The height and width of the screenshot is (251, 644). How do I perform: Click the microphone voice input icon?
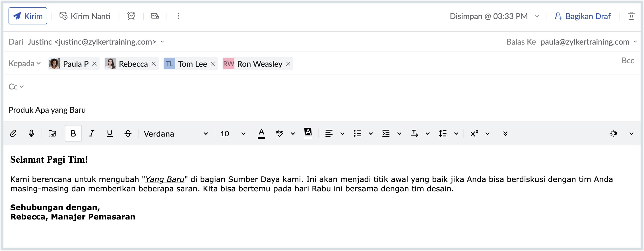31,133
